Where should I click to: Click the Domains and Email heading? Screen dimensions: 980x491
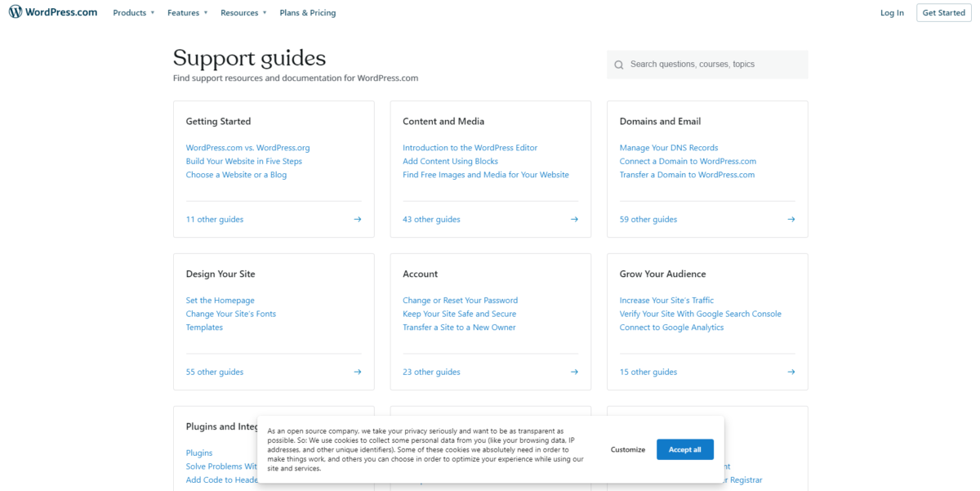(661, 122)
